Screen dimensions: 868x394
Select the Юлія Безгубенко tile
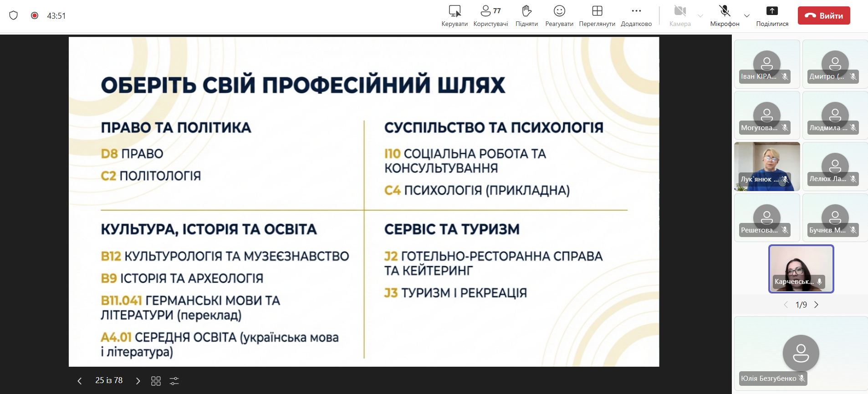(x=801, y=353)
